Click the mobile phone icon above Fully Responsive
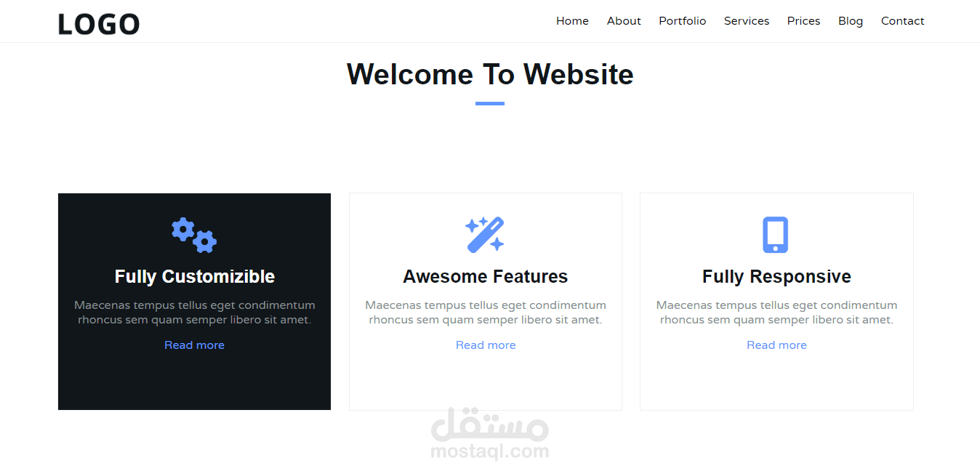 click(776, 235)
